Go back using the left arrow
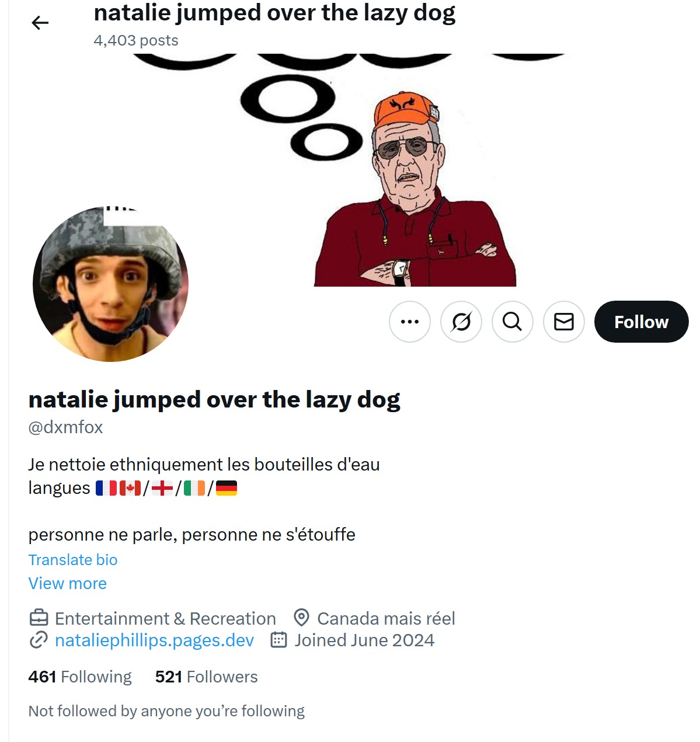700x742 pixels. click(40, 23)
